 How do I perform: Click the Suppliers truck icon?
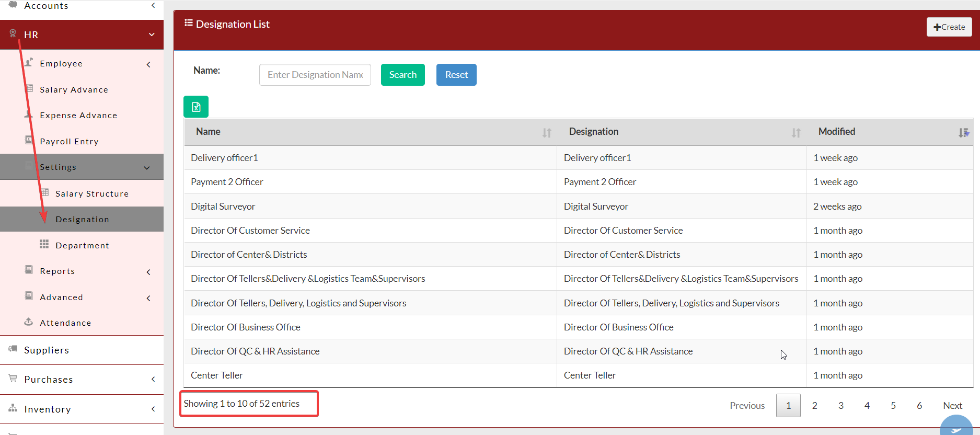click(x=13, y=349)
